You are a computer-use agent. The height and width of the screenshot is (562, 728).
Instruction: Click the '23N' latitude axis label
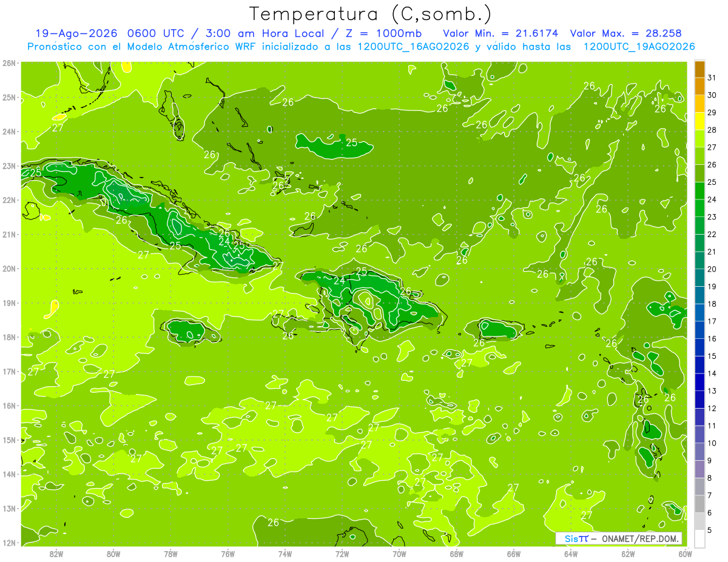(9, 166)
